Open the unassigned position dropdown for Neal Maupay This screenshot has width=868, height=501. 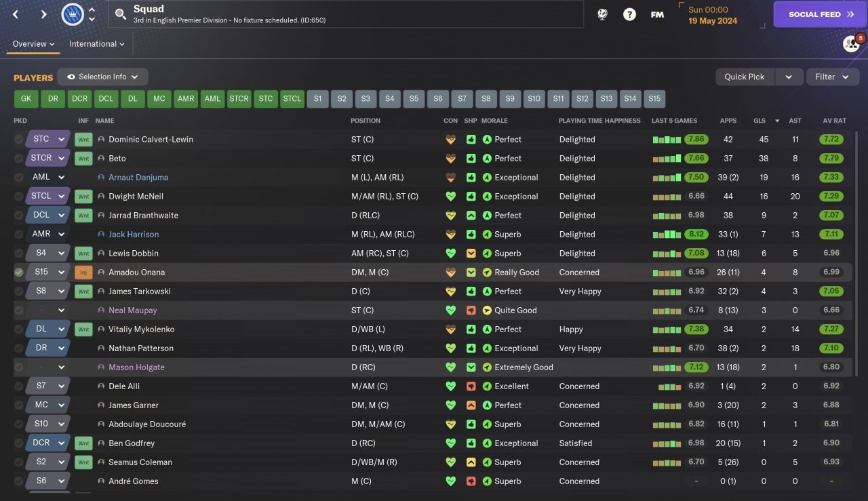pos(48,310)
